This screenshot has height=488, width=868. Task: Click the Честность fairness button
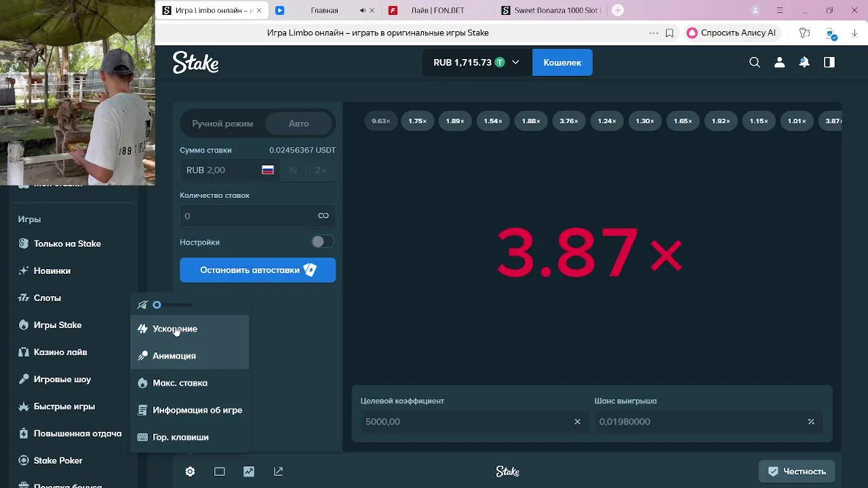[x=797, y=472]
